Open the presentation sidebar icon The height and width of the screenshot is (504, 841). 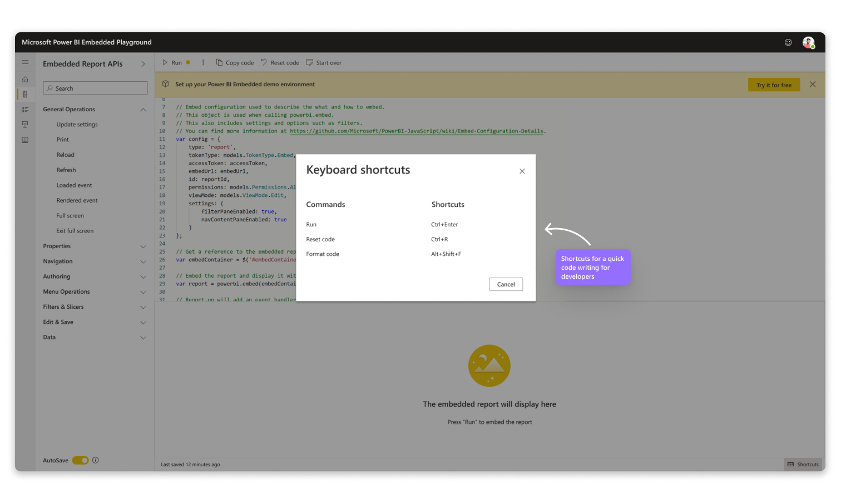coord(25,125)
